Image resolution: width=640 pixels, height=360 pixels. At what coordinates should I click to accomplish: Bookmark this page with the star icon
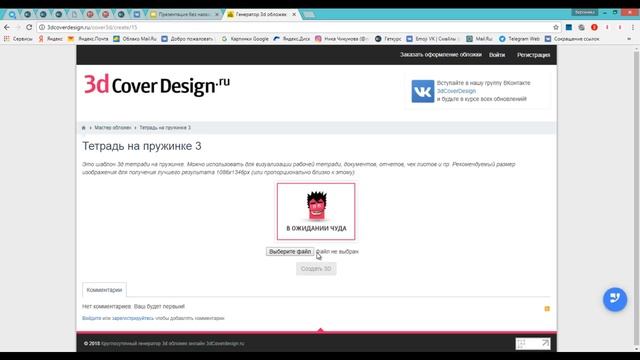(556, 27)
